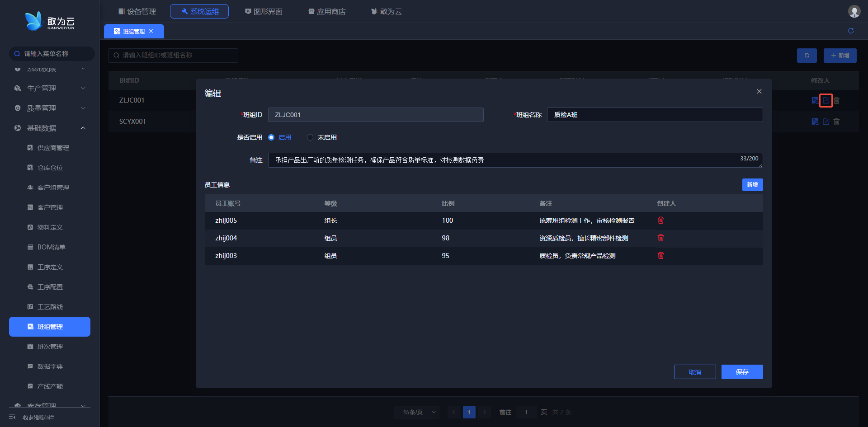
Task: Remove zhij003 via red trash icon
Action: [660, 256]
